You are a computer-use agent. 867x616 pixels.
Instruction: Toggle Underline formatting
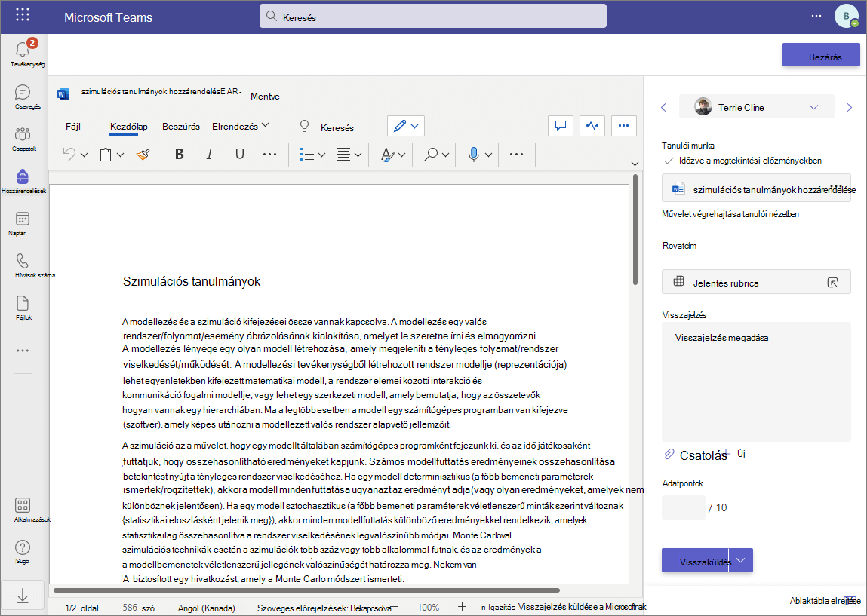(239, 154)
